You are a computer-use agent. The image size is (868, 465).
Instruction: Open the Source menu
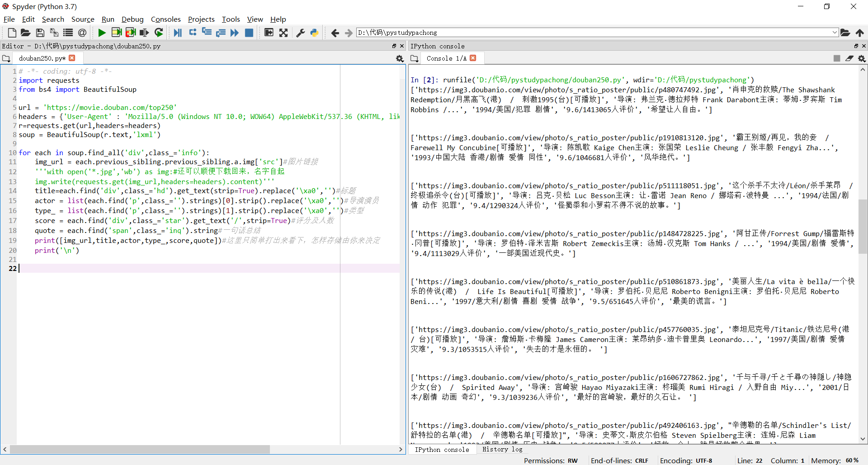pos(83,19)
